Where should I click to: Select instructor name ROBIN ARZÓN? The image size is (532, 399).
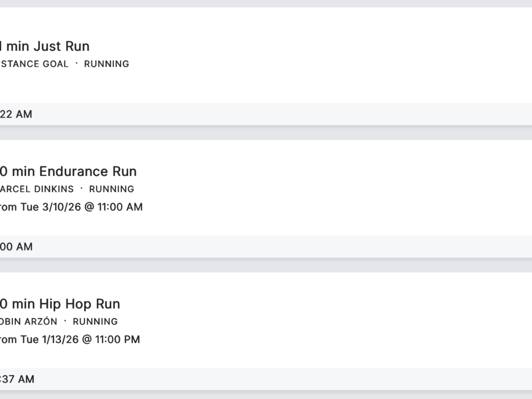pyautogui.click(x=29, y=321)
